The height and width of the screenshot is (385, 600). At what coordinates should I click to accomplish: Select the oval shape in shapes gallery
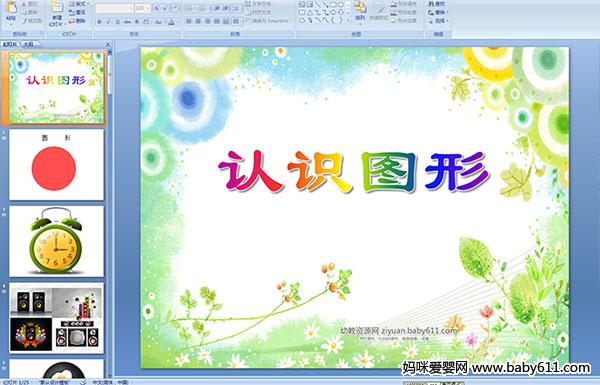coord(341,4)
